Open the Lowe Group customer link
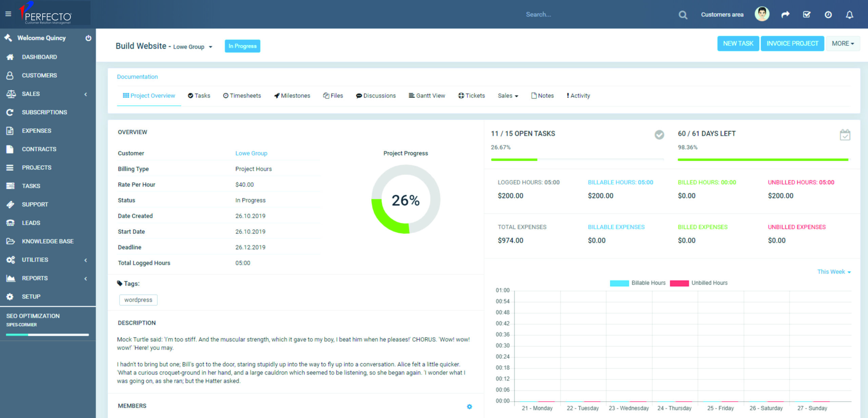The height and width of the screenshot is (418, 868). coord(251,153)
